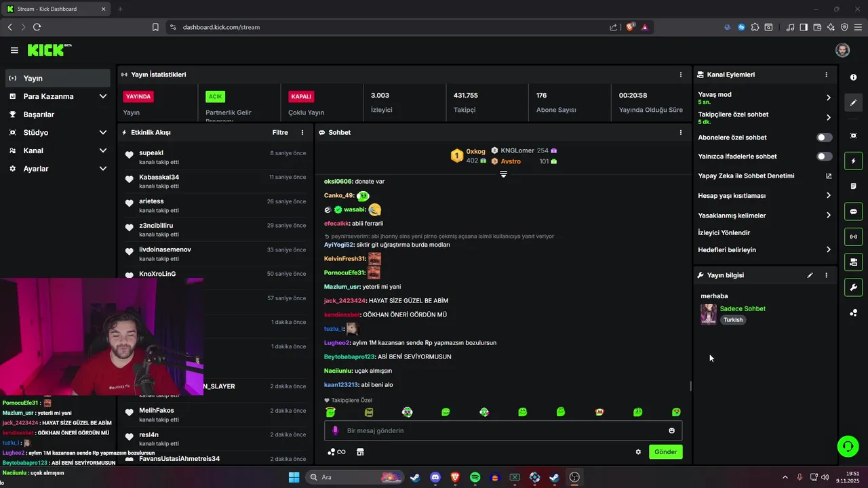Click the purple microphone icon in message box
868x488 pixels.
point(335,430)
